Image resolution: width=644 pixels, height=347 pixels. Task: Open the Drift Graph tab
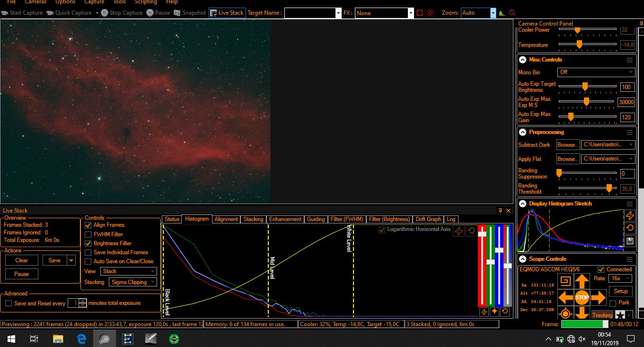click(x=428, y=219)
